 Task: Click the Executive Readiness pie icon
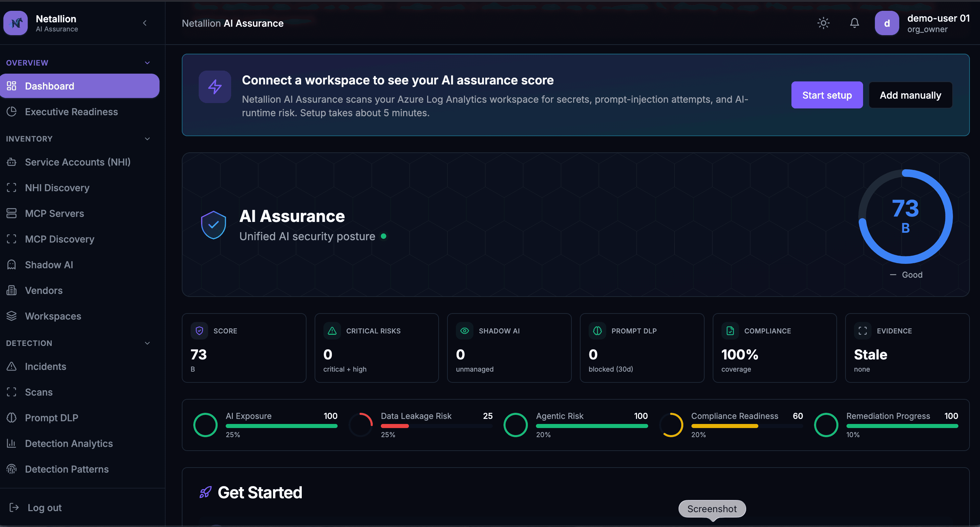click(x=11, y=111)
